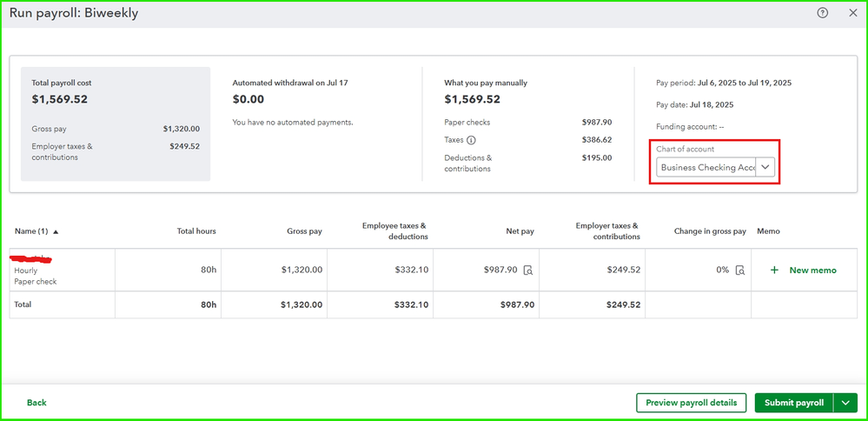The image size is (868, 421).
Task: Open the Chart of account dropdown
Action: pos(765,167)
